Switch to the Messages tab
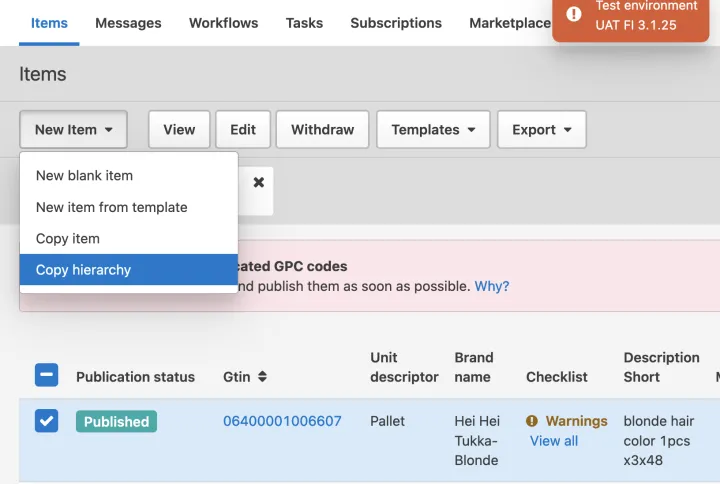The image size is (720, 484). [x=128, y=23]
